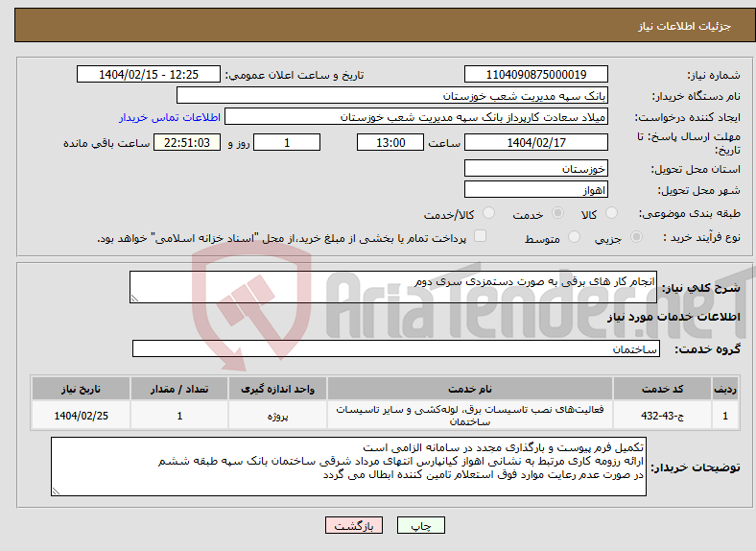Click the نوع فرآیند خرید label
756x551 pixels.
tap(701, 237)
